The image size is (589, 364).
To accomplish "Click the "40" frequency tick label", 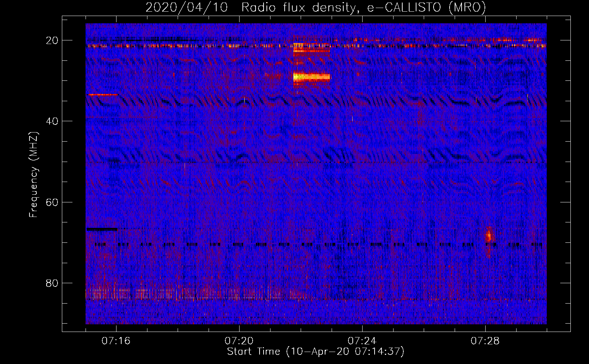I will (52, 121).
